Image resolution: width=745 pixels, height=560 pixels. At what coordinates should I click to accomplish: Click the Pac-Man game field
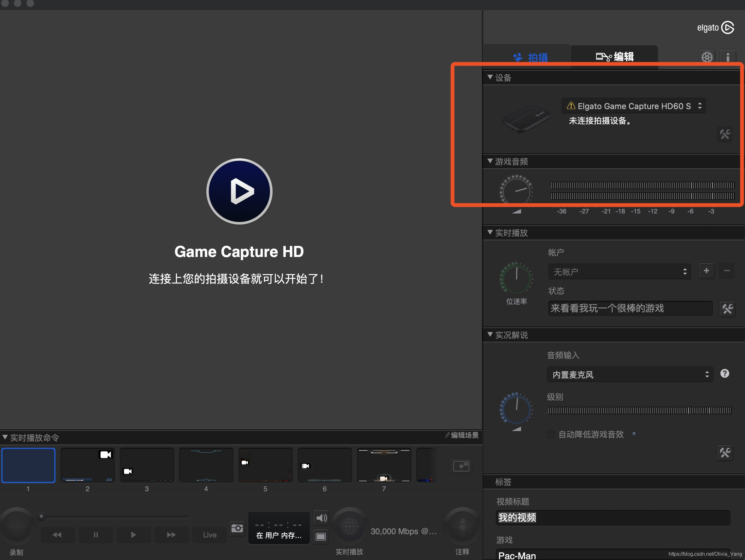pyautogui.click(x=613, y=555)
